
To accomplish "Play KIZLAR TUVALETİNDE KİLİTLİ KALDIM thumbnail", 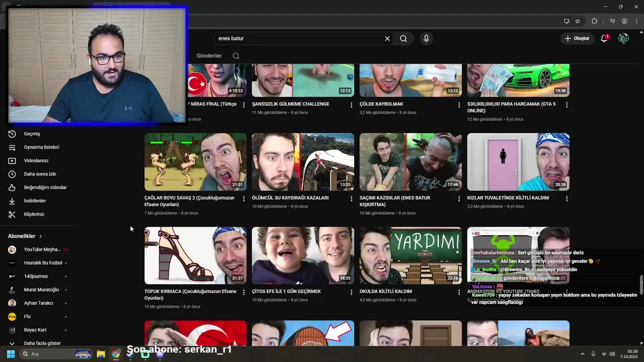I will point(518,162).
